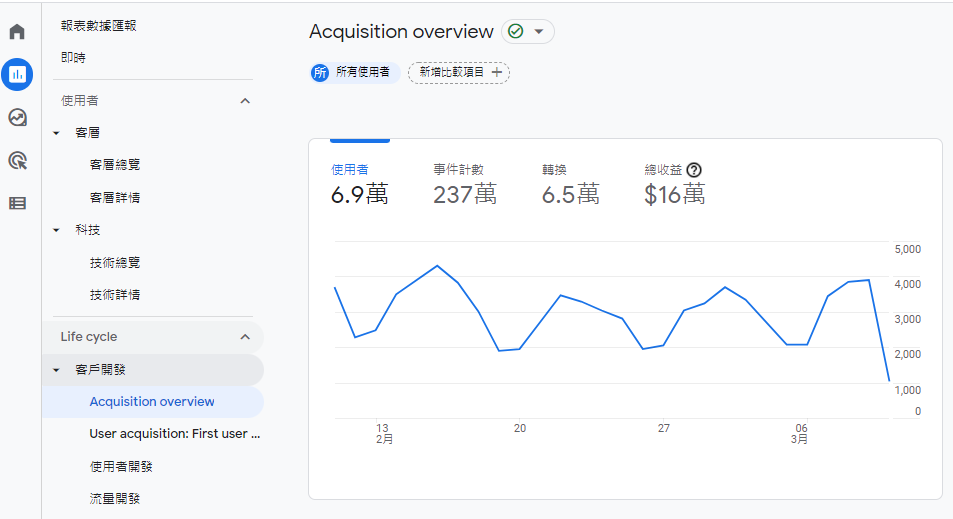Click the 科技 tree label
This screenshot has height=519, width=953.
tap(88, 230)
